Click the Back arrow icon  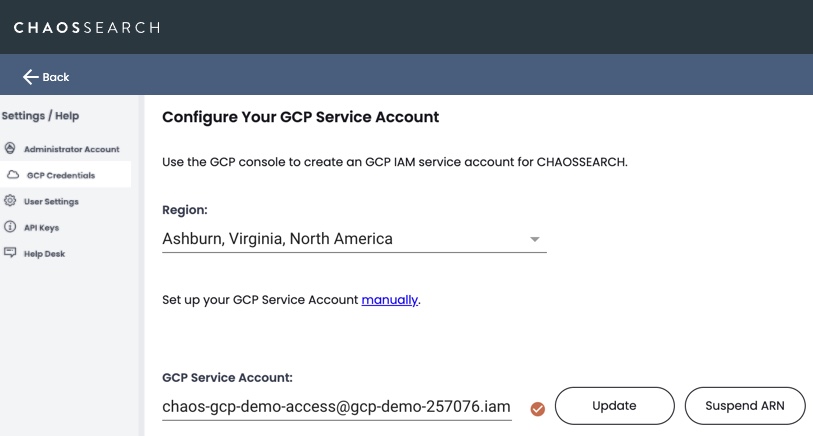click(31, 77)
